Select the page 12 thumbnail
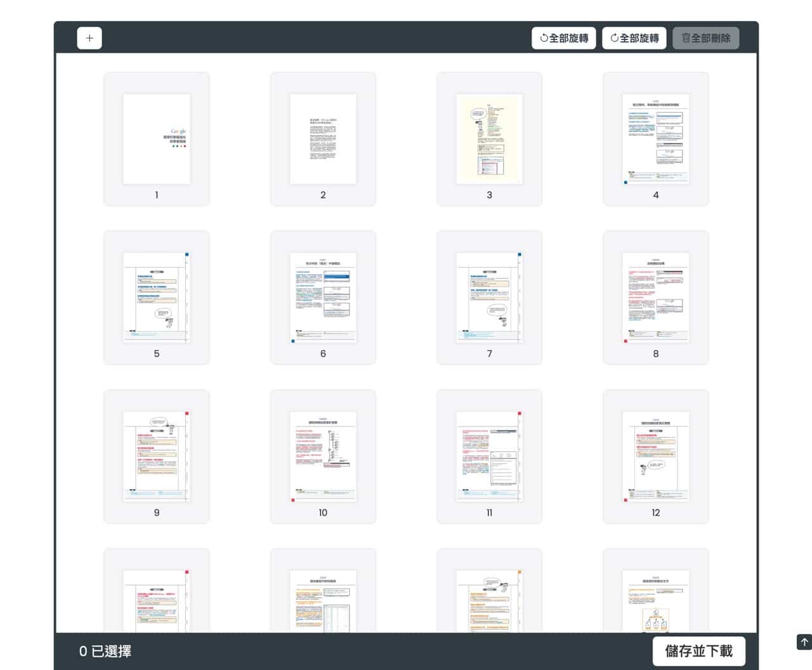812x670 pixels. pos(655,456)
